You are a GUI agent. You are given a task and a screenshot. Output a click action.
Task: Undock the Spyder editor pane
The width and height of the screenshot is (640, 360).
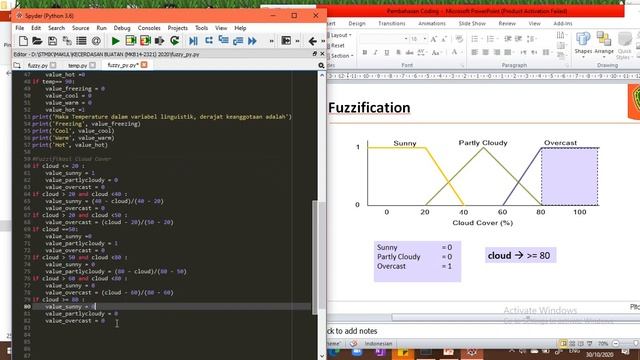(x=315, y=54)
